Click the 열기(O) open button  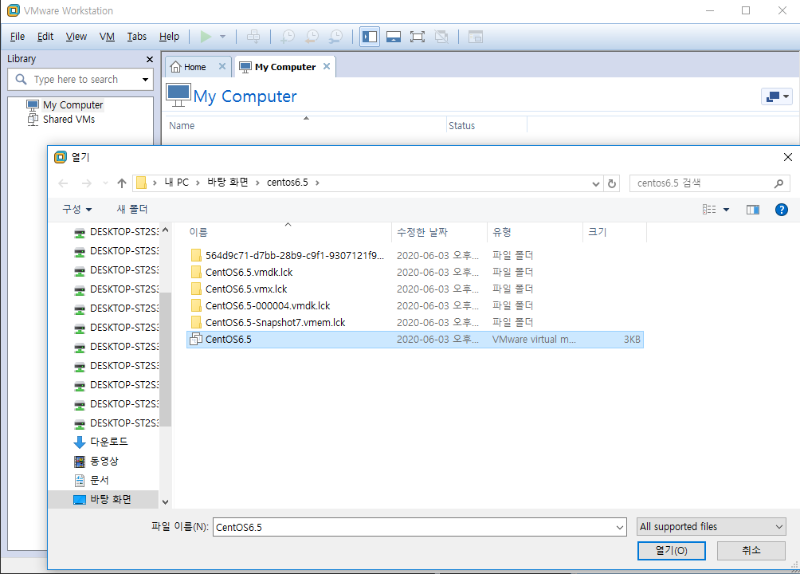[x=671, y=551]
